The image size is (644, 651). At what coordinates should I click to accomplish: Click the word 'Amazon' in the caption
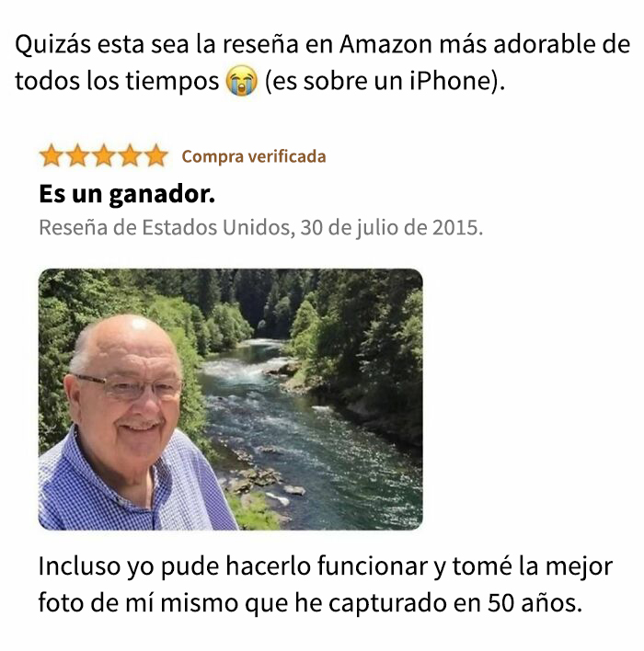[x=386, y=44]
